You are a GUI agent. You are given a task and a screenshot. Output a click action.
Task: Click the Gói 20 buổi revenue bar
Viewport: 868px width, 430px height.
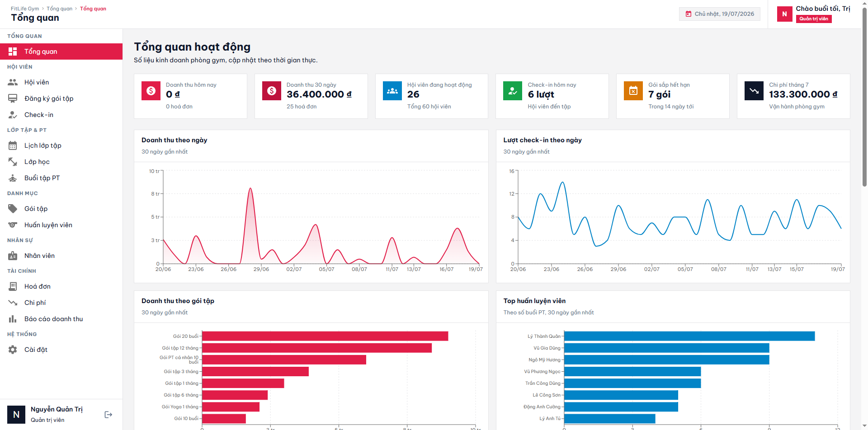(x=325, y=336)
